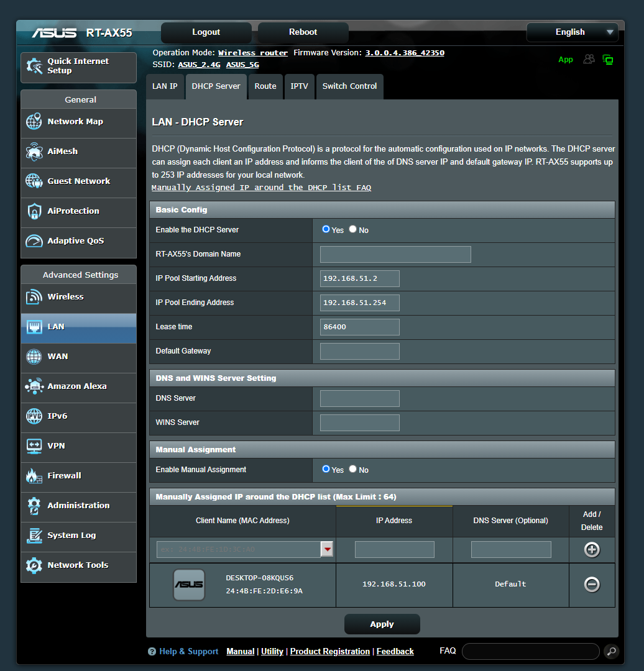Open the Wireless settings icon

[34, 296]
